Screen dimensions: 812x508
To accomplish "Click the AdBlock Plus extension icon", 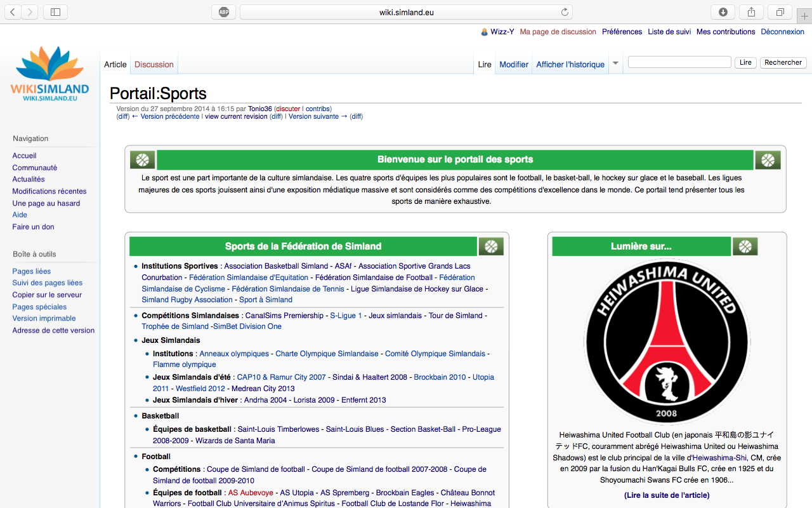I will pyautogui.click(x=224, y=12).
